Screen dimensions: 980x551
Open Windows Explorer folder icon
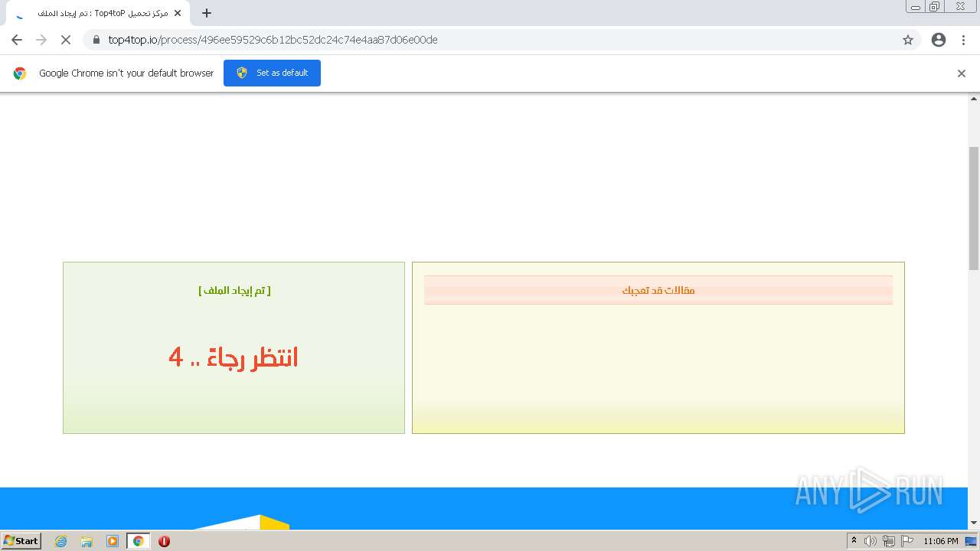[87, 541]
